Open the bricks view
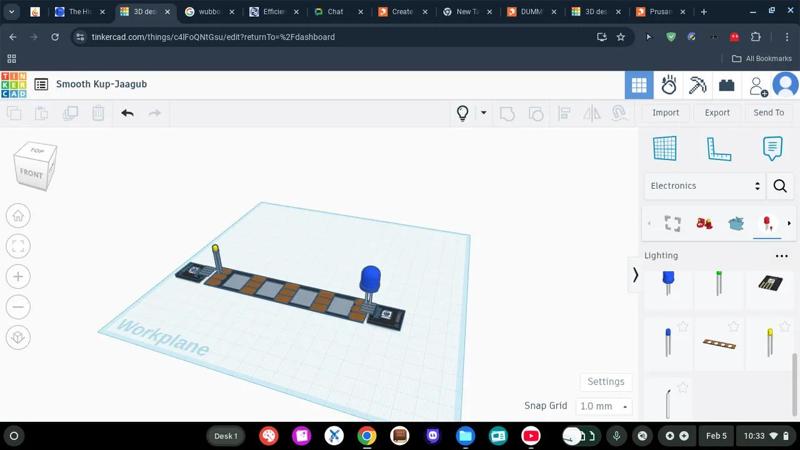This screenshot has width=800, height=450. [727, 85]
